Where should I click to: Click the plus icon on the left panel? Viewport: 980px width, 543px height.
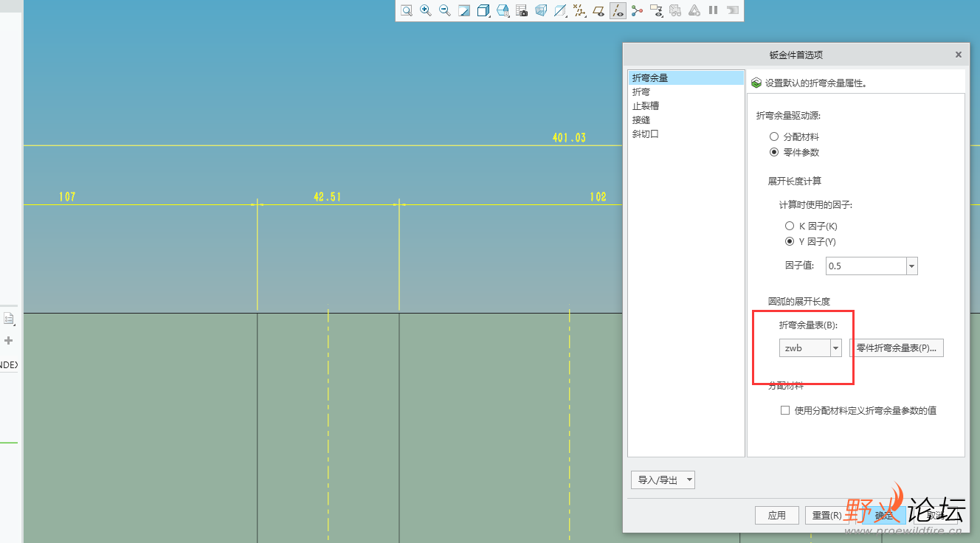point(9,340)
